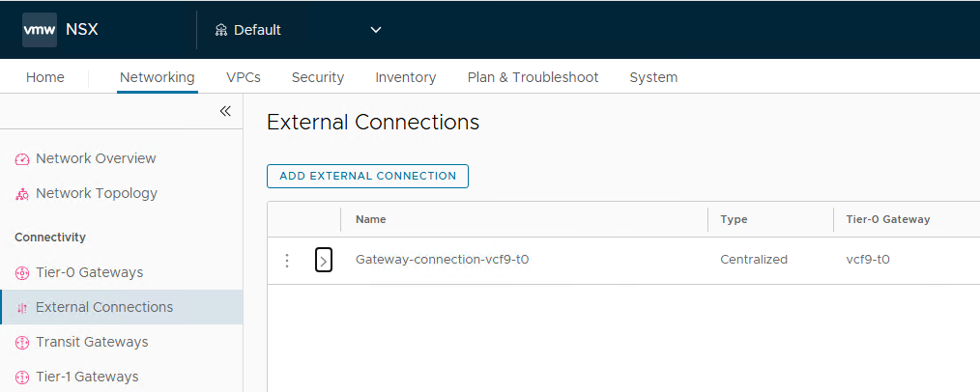Viewport: 980px width, 392px height.
Task: Select the VPCs tab
Action: [243, 77]
